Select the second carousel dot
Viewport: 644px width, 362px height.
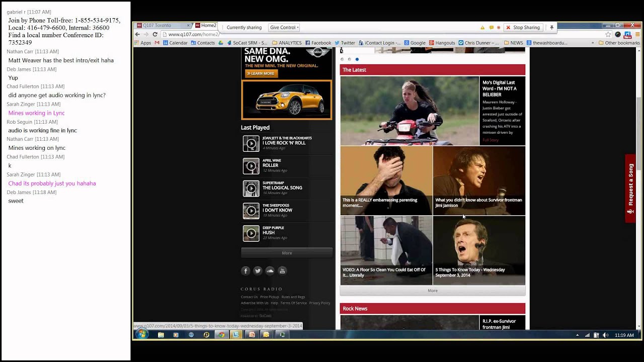(350, 59)
